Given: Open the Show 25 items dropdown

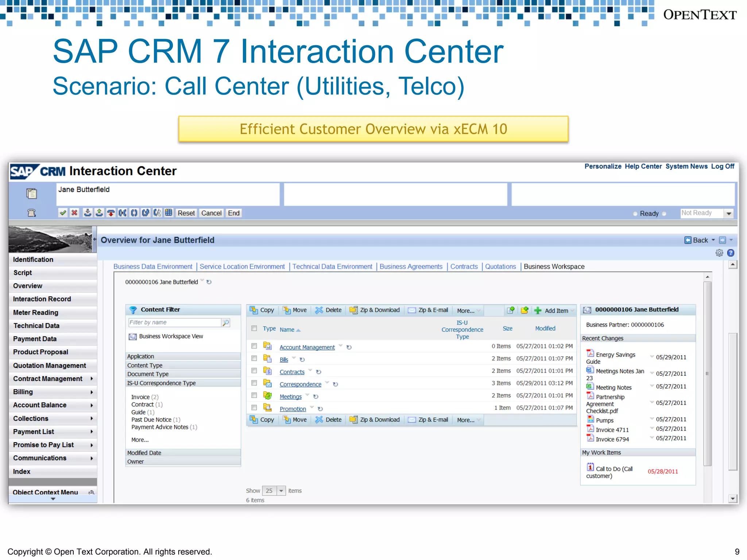Looking at the screenshot, I should tap(281, 491).
